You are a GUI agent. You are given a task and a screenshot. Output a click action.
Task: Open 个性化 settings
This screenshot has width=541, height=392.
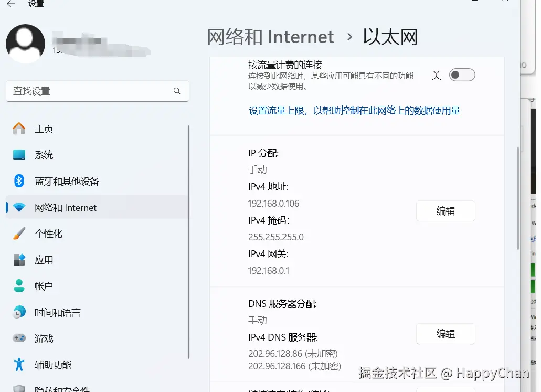(x=97, y=234)
